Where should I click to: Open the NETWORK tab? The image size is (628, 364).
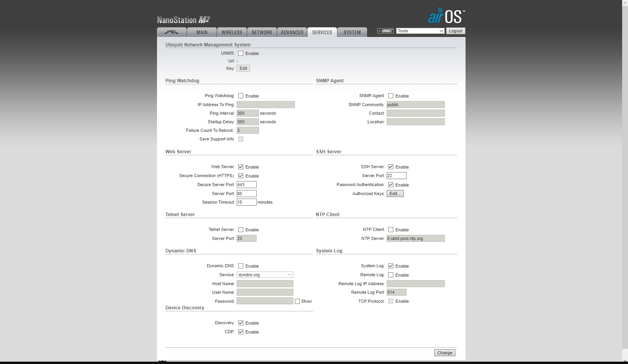pyautogui.click(x=262, y=32)
